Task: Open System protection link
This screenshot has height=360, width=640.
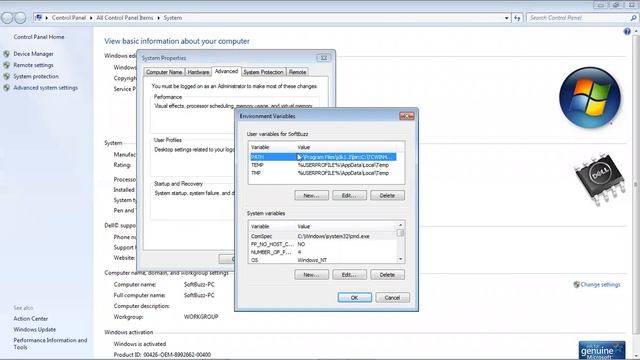Action: [36, 76]
